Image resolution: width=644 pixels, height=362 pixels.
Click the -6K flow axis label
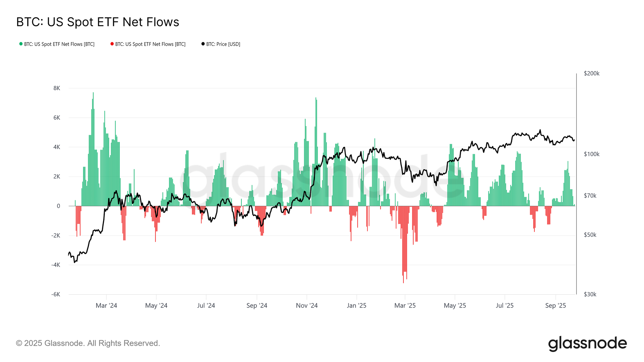[55, 294]
